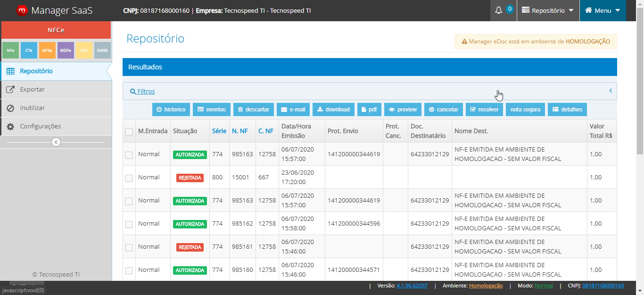This screenshot has width=644, height=295.
Task: Click the download button
Action: tap(333, 110)
